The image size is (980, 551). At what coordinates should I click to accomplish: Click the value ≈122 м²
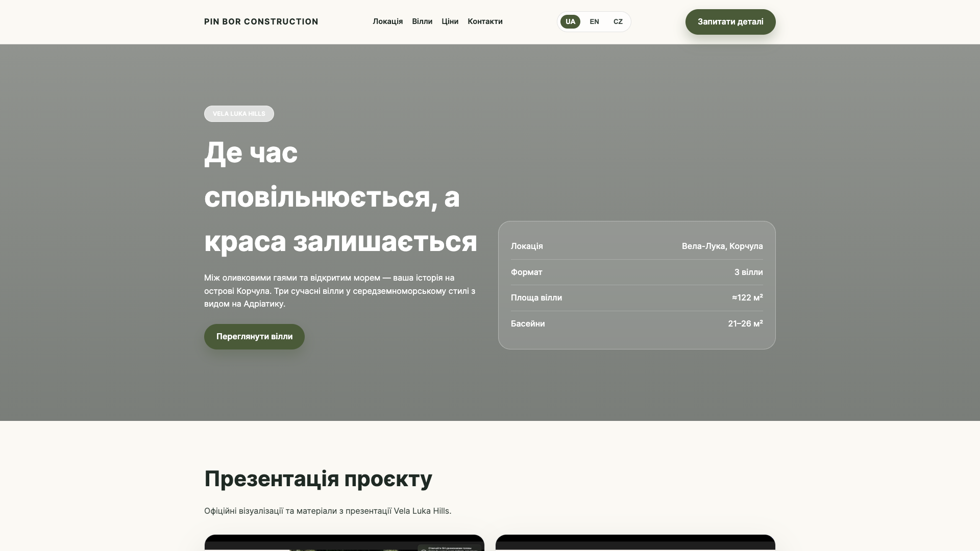click(747, 297)
